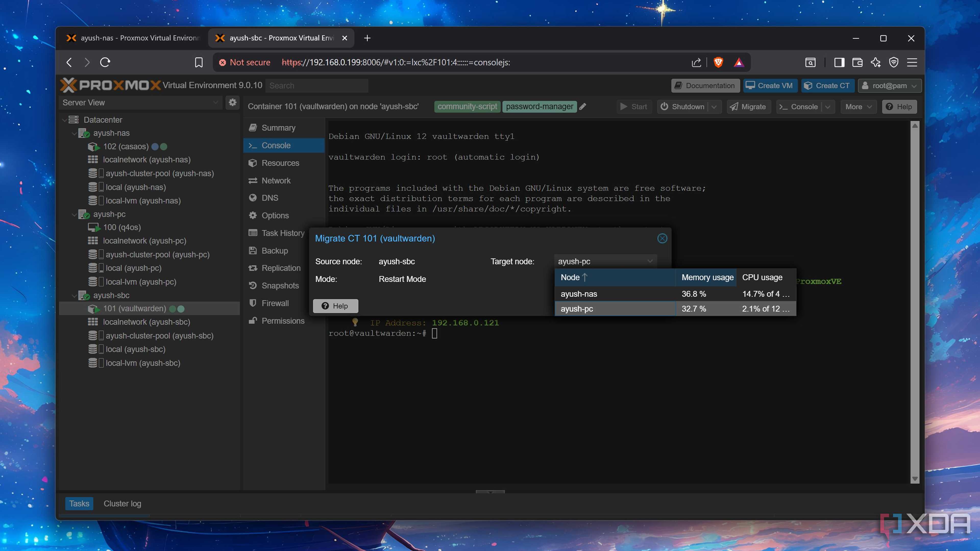Switch to the ayush-nas browser tab
This screenshot has height=551, width=980.
click(x=133, y=38)
